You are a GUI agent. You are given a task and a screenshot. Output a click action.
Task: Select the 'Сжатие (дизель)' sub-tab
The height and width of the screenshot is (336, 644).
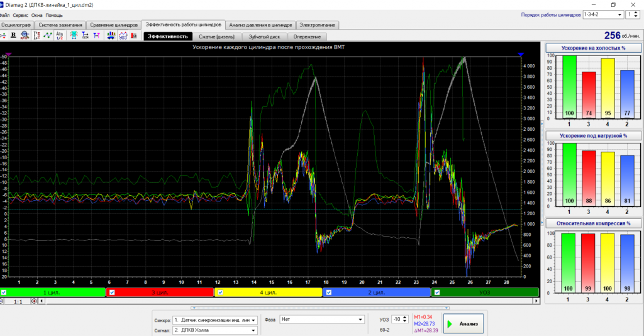(x=217, y=36)
